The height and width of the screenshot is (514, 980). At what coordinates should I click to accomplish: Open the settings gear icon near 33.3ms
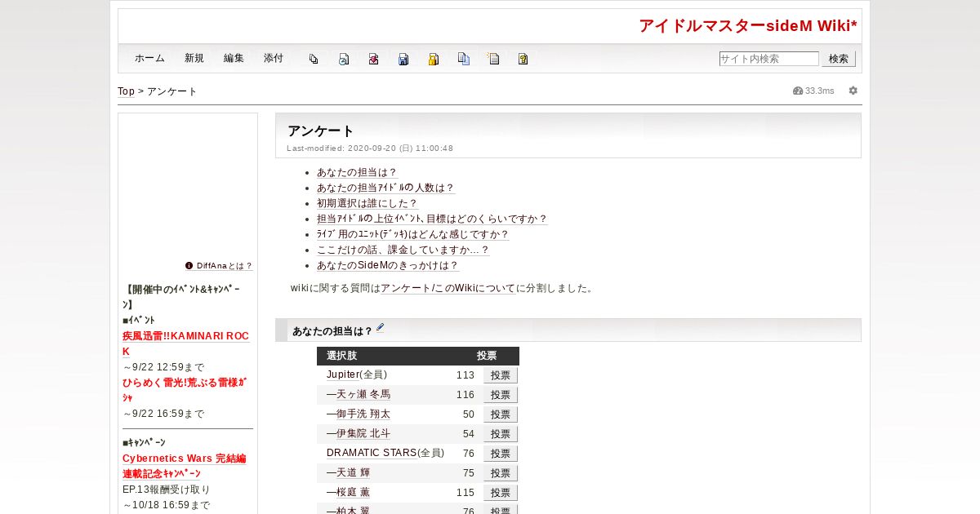coord(853,91)
